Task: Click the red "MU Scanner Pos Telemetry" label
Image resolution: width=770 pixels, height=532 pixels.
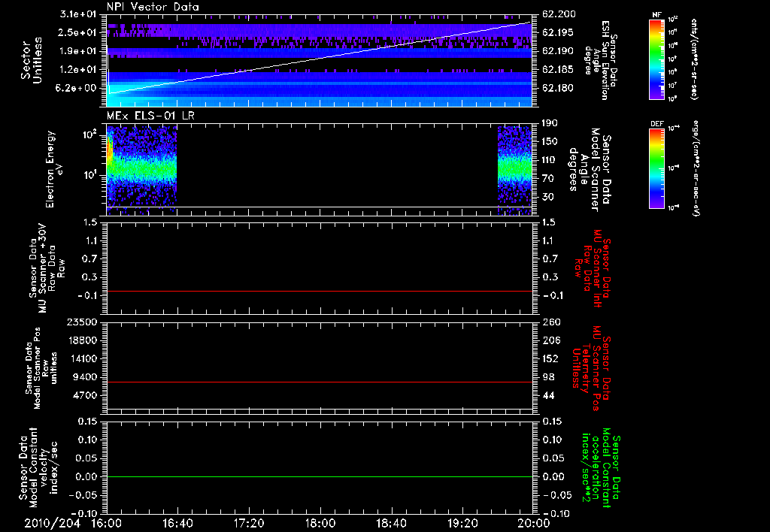Action: coord(591,368)
